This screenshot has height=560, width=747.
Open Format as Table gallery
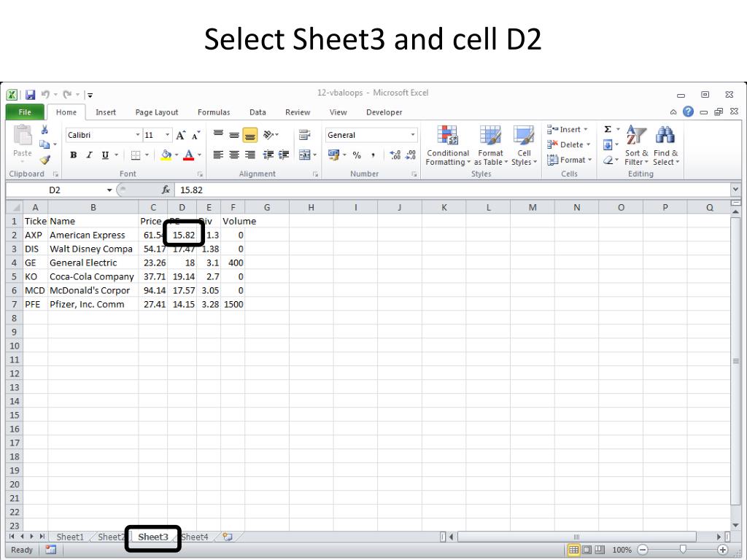tap(490, 146)
